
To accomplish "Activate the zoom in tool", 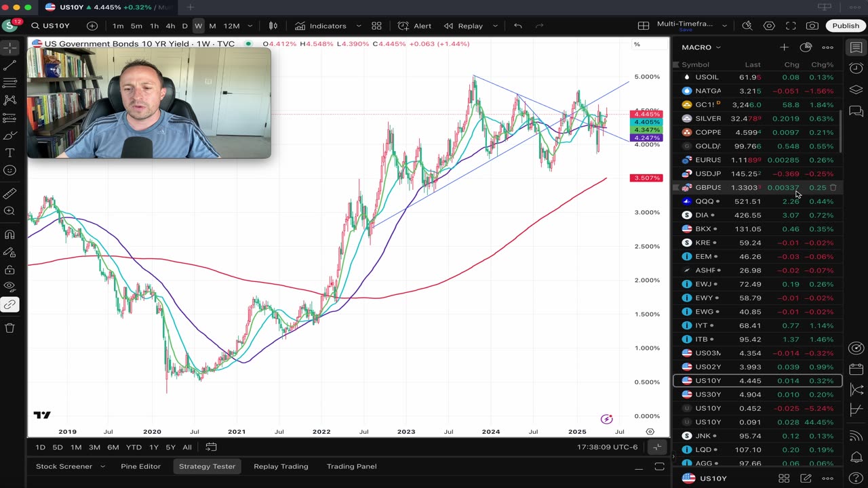I will pos(9,211).
